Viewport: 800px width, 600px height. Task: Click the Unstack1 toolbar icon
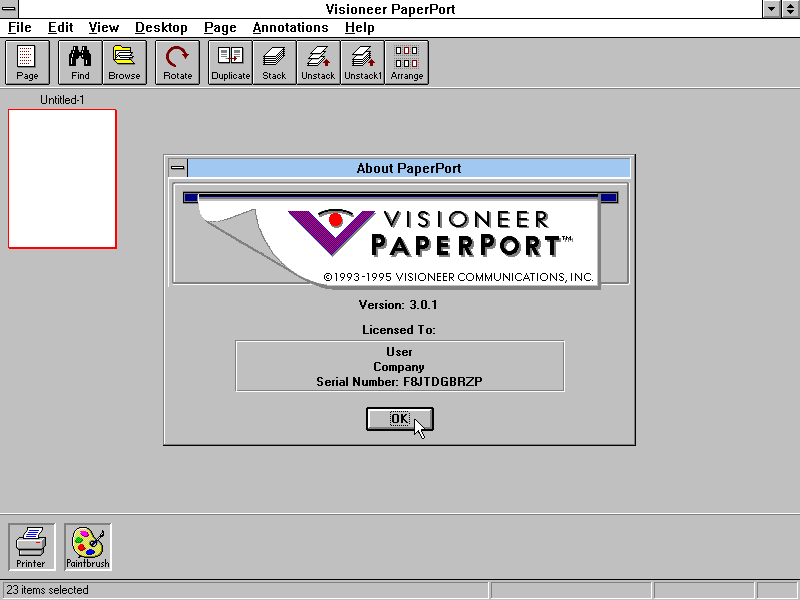click(363, 62)
